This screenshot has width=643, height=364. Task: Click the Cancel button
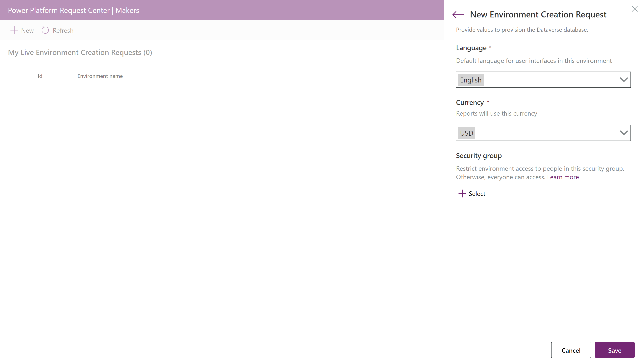point(571,350)
